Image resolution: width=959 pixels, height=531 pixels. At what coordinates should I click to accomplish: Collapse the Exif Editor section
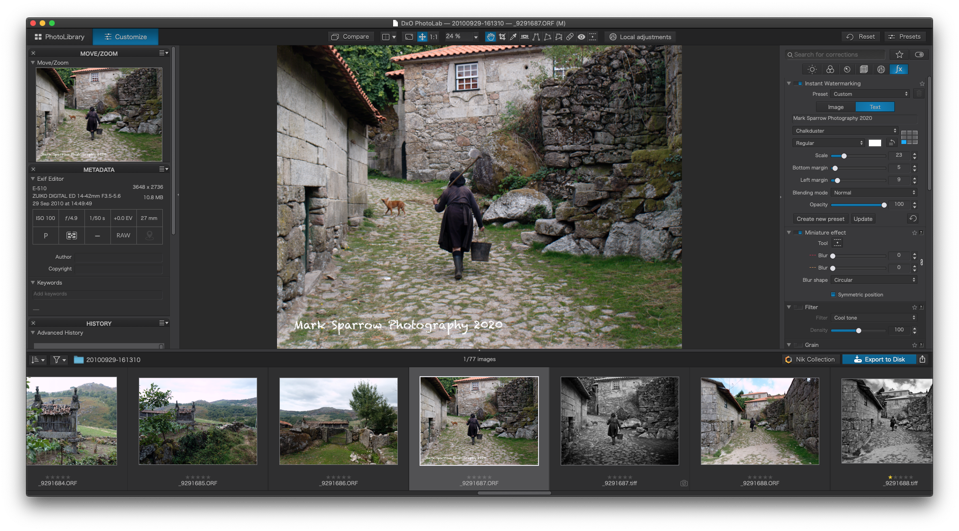pos(33,179)
